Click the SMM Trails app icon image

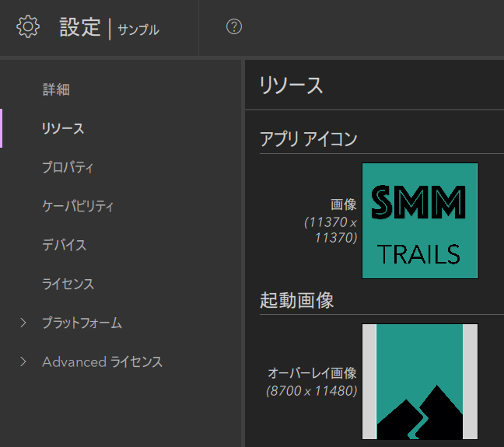[419, 221]
